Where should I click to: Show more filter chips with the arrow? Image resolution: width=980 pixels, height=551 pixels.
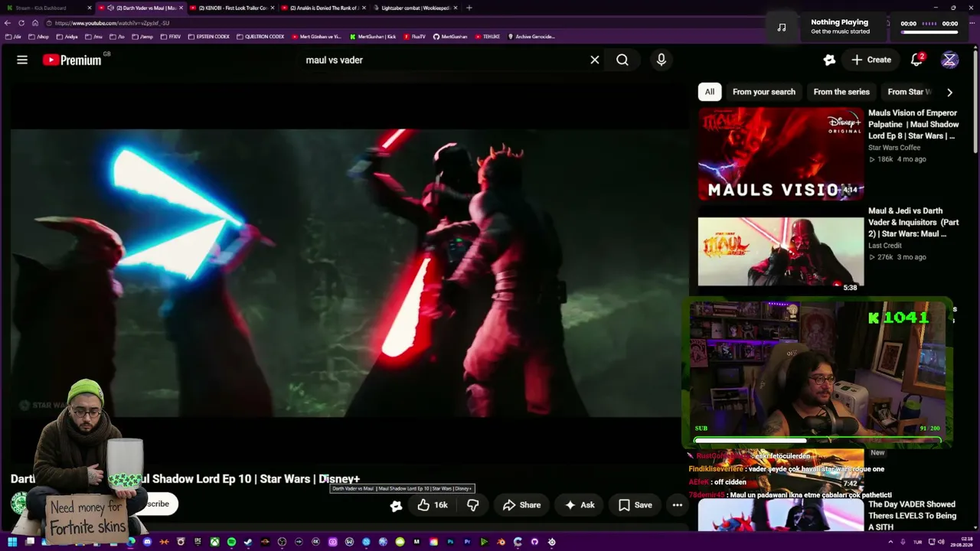pos(949,92)
